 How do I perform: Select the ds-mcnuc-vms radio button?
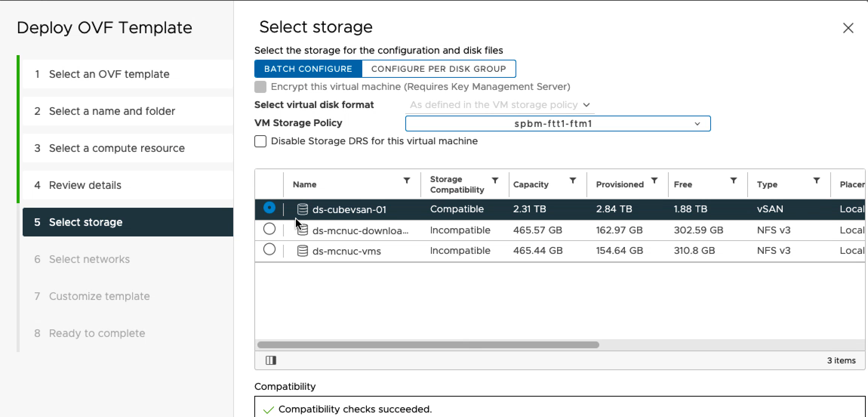(269, 249)
